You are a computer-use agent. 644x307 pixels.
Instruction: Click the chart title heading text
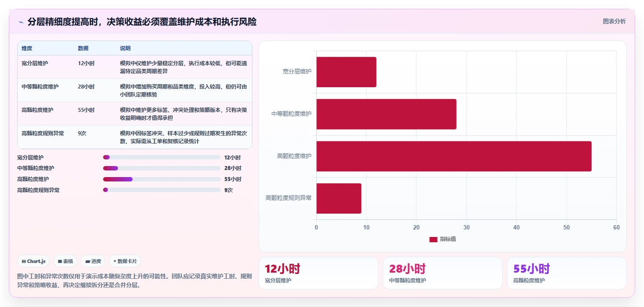coord(142,22)
